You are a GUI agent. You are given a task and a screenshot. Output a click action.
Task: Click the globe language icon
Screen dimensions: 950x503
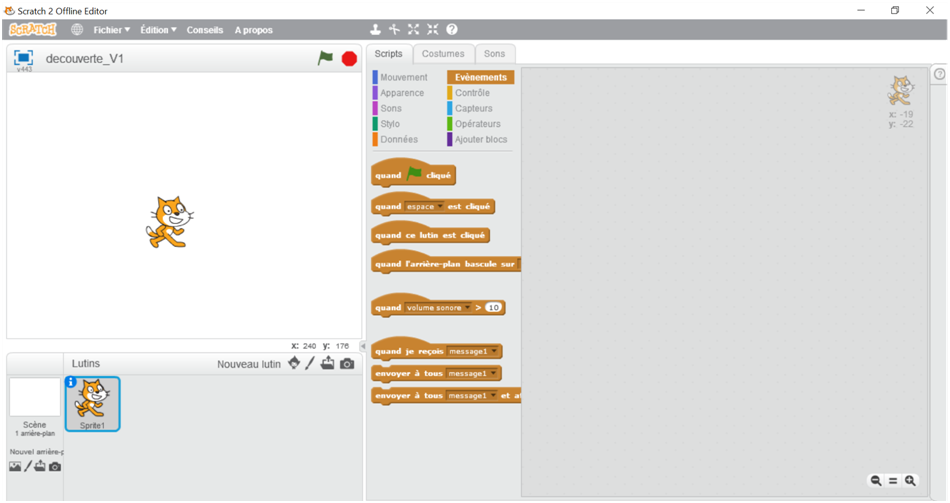[x=77, y=30]
